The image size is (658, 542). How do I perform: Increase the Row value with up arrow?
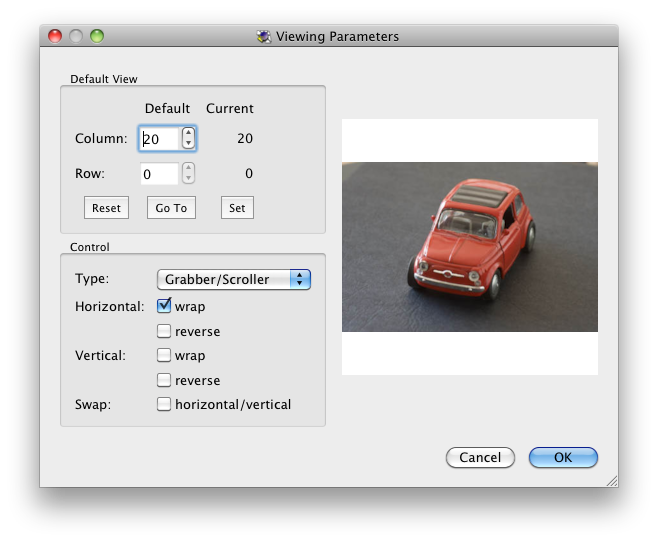coord(188,168)
